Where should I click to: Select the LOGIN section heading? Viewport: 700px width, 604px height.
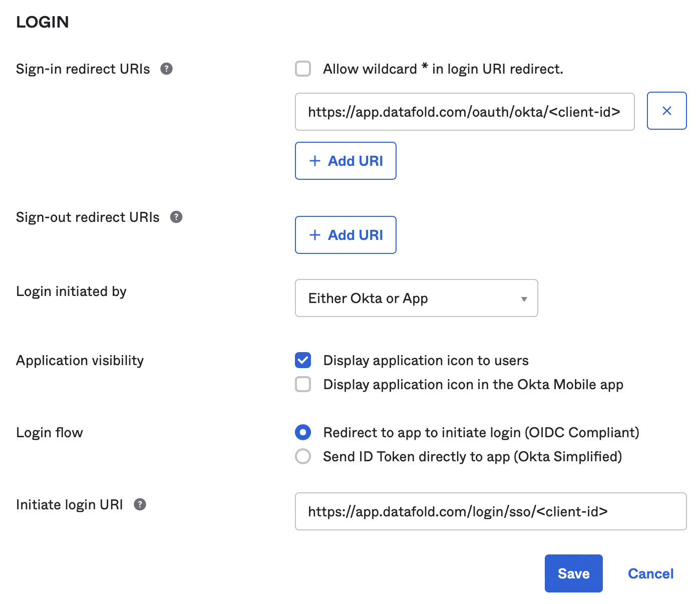point(43,22)
